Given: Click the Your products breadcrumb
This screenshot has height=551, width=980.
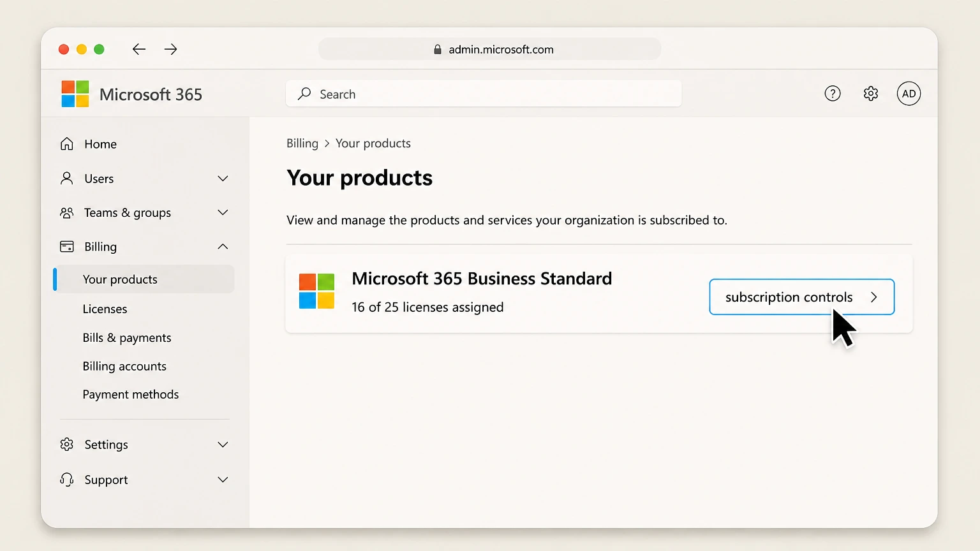Looking at the screenshot, I should point(373,143).
